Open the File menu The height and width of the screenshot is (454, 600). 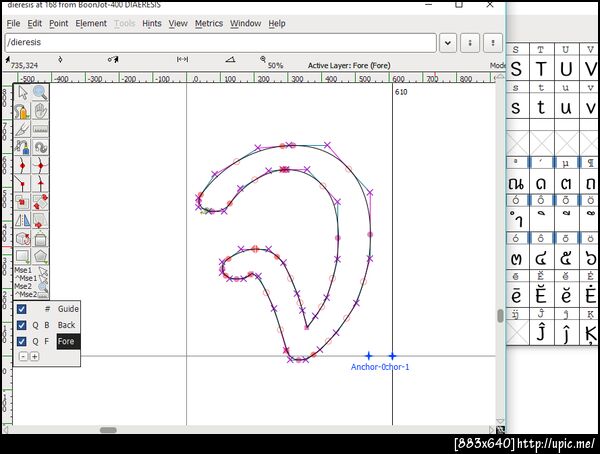(x=13, y=23)
